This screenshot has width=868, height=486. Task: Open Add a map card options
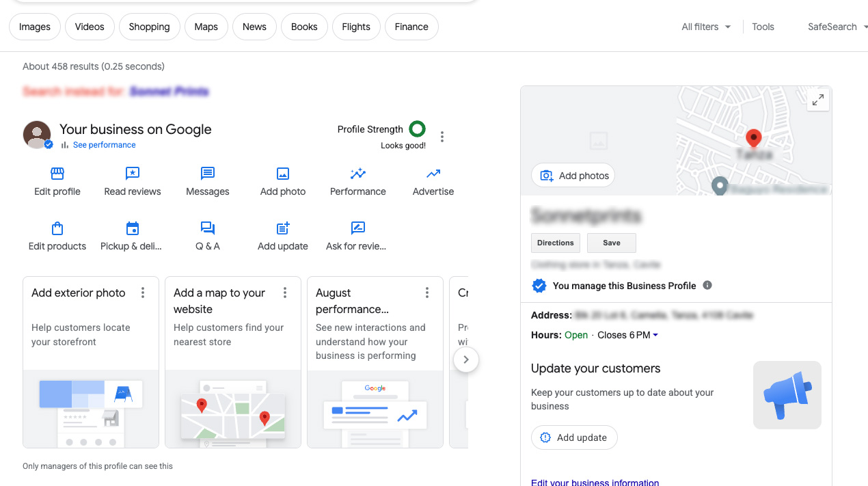pyautogui.click(x=285, y=293)
